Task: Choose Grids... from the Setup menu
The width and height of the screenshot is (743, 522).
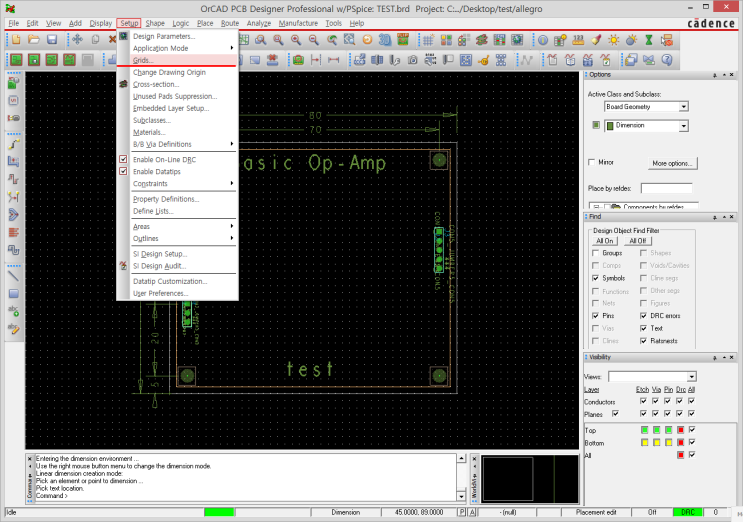Action: (144, 60)
